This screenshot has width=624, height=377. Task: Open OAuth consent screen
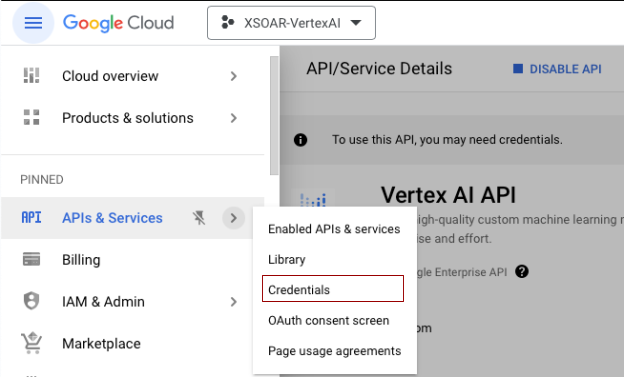pyautogui.click(x=329, y=320)
